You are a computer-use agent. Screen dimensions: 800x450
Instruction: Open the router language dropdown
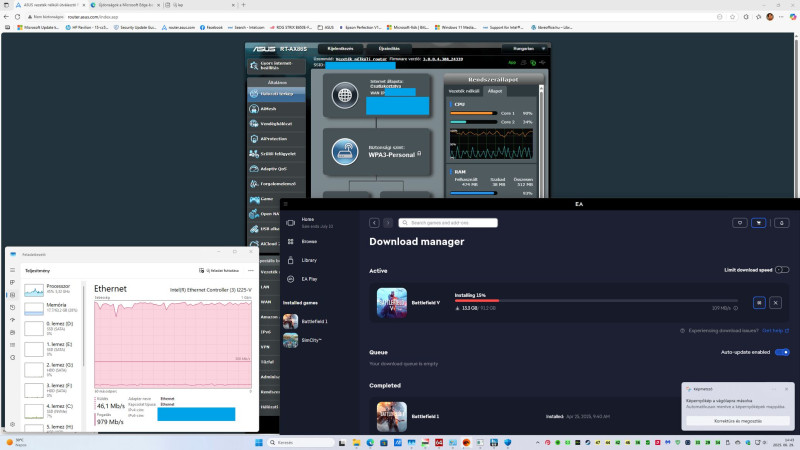(524, 48)
